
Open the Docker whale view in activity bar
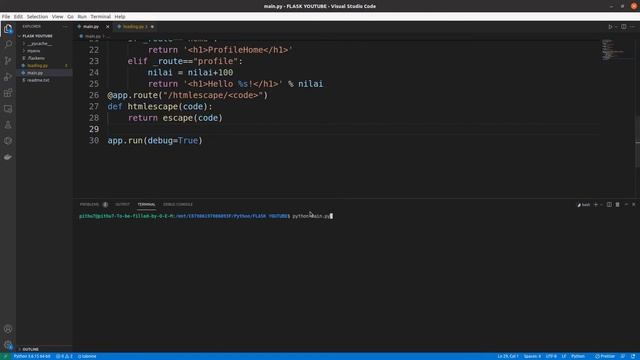click(x=8, y=157)
